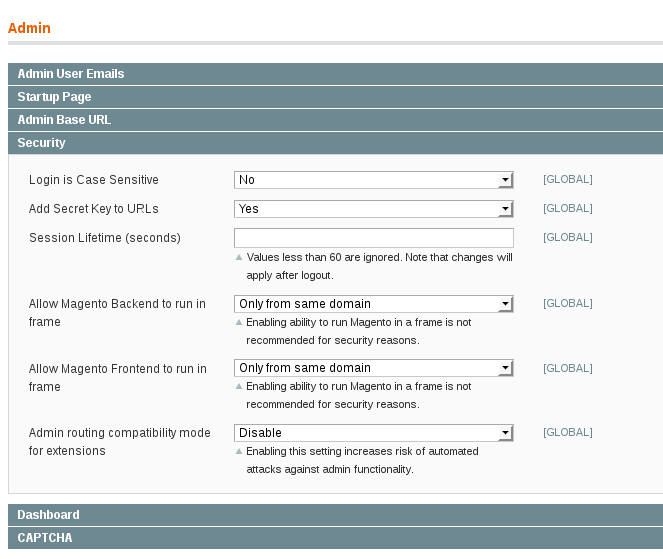This screenshot has height=559, width=663.
Task: Click the Admin page heading
Action: 29,28
